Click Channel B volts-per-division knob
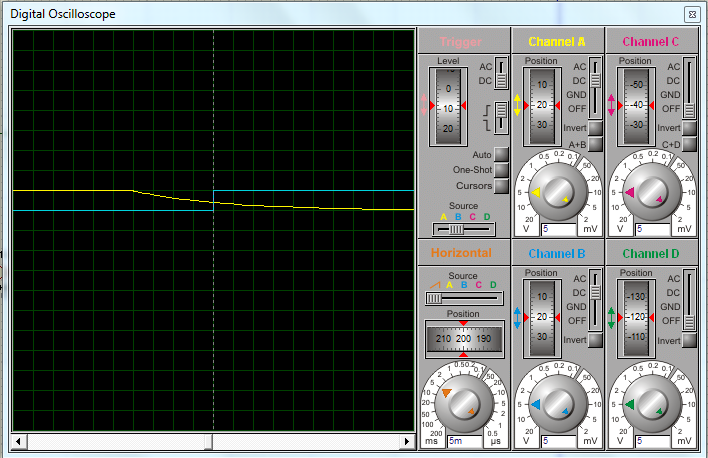Screen dimensions: 708x458 click(558, 404)
